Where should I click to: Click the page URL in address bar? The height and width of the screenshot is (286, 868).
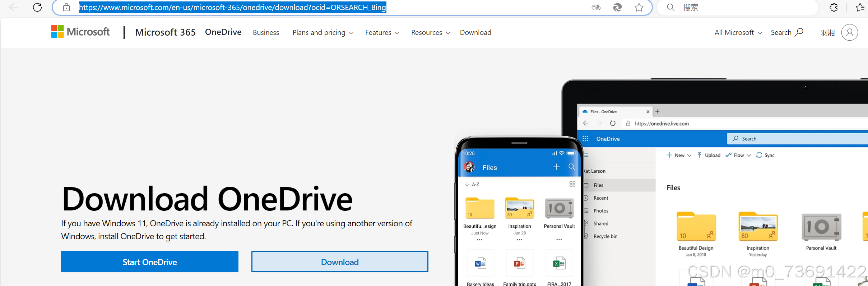(x=232, y=7)
